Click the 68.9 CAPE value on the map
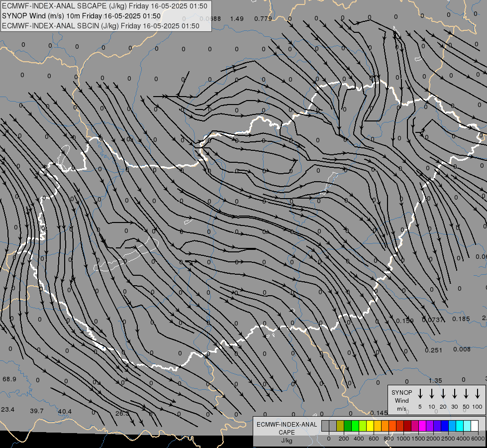Image resolution: width=487 pixels, height=448 pixels. pyautogui.click(x=9, y=379)
